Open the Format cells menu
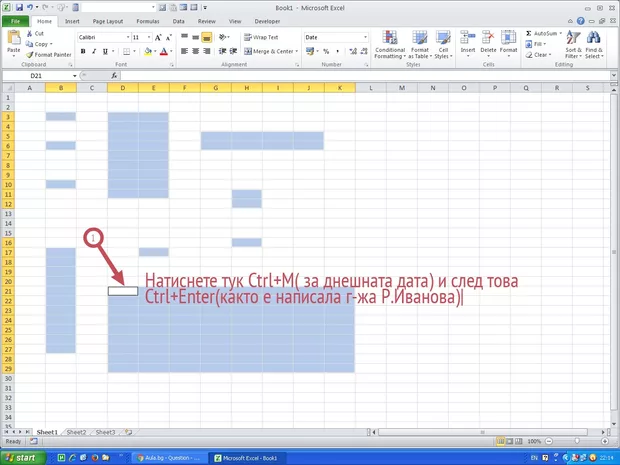Viewport: 620px width, 465px height. pos(508,43)
